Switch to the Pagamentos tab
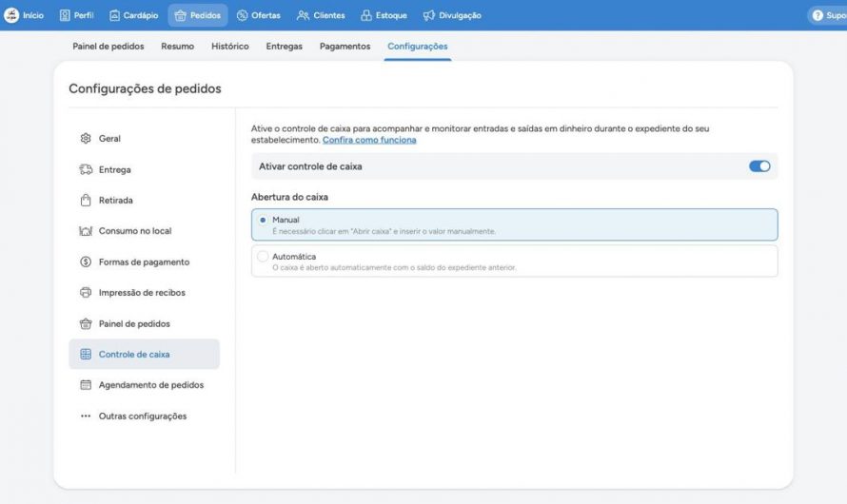The width and height of the screenshot is (847, 504). coord(345,47)
